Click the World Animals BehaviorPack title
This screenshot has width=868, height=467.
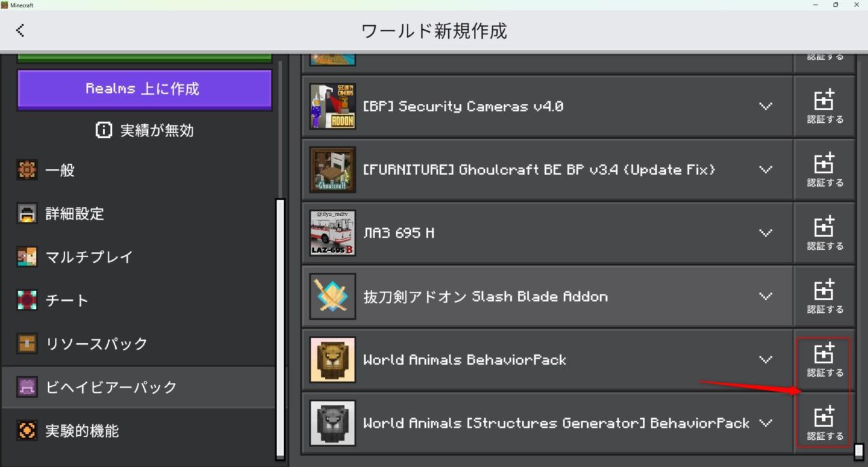tap(465, 360)
